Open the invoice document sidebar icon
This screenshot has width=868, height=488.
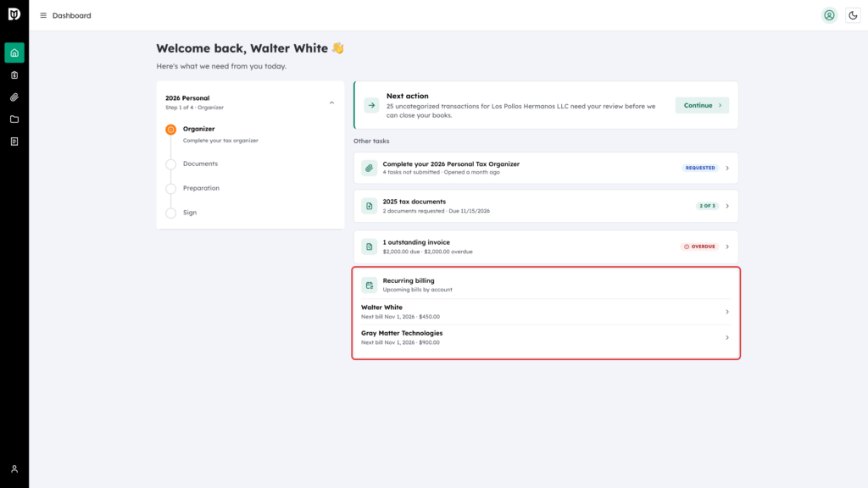(14, 141)
